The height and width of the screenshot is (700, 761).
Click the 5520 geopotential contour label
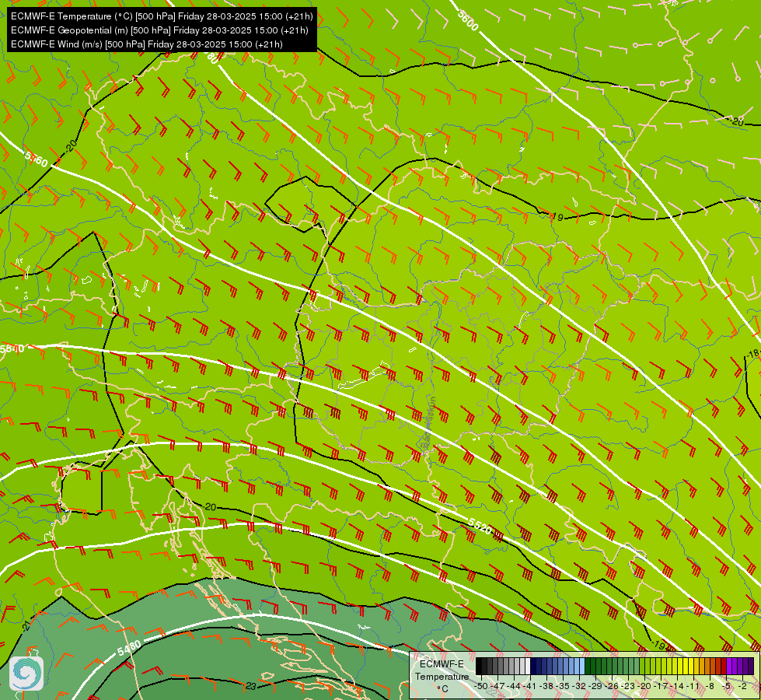(480, 526)
